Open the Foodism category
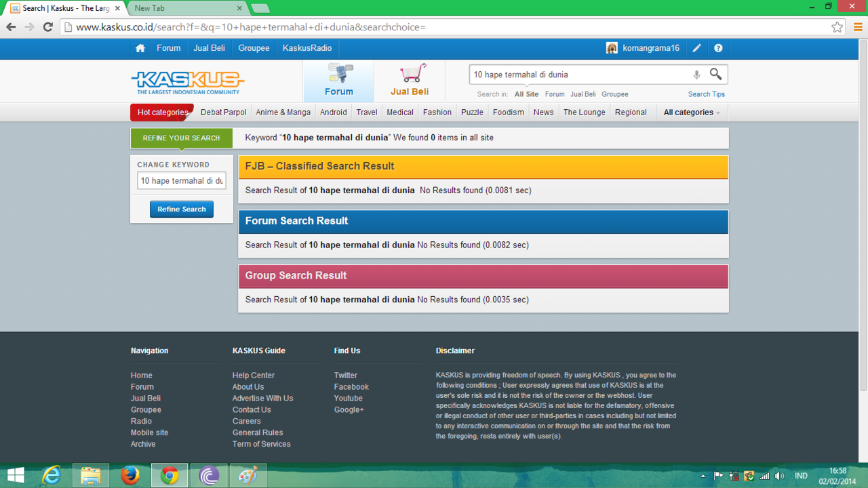Viewport: 868px width, 488px height. coord(508,113)
